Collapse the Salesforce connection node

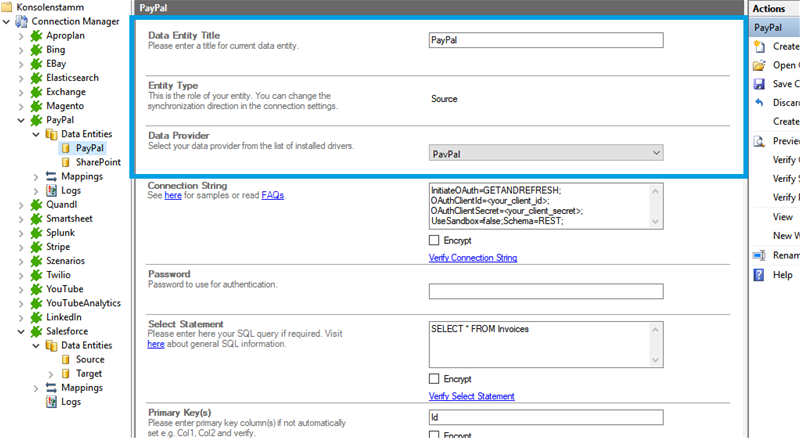[x=23, y=331]
